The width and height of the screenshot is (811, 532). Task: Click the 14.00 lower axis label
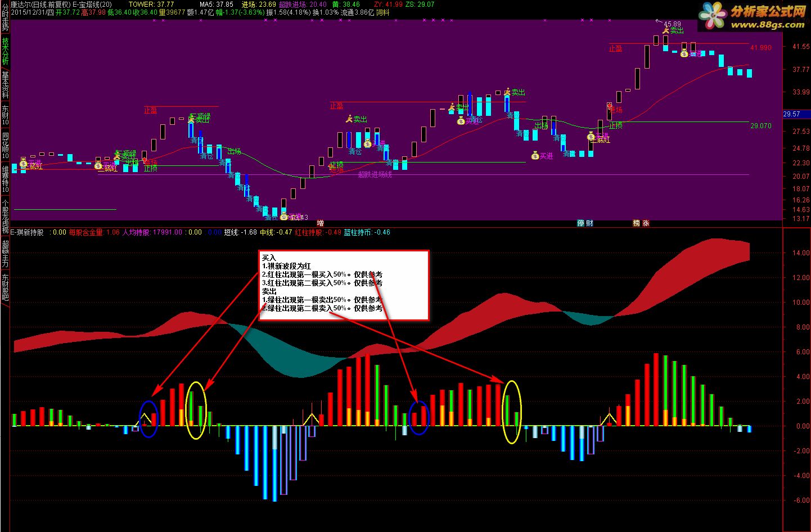click(x=800, y=253)
